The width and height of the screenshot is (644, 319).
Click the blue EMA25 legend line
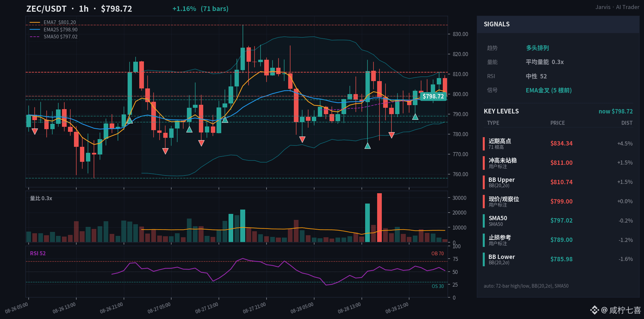coord(35,30)
